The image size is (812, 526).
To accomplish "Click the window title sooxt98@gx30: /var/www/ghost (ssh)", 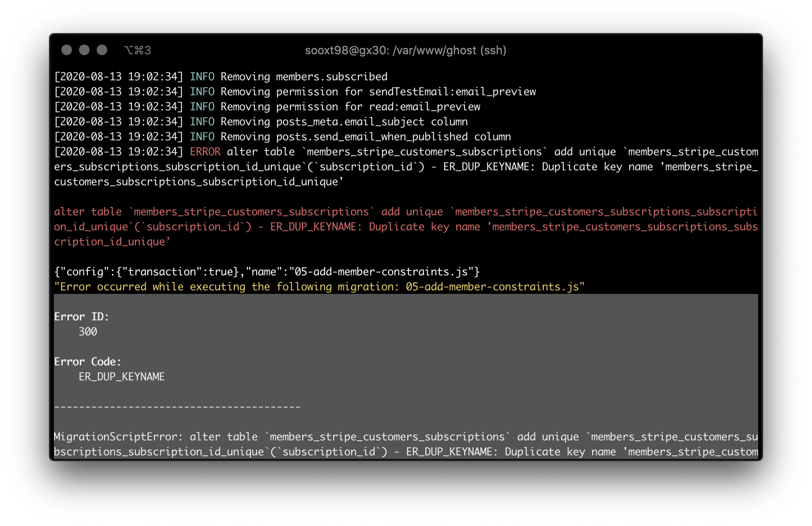I will click(x=406, y=50).
